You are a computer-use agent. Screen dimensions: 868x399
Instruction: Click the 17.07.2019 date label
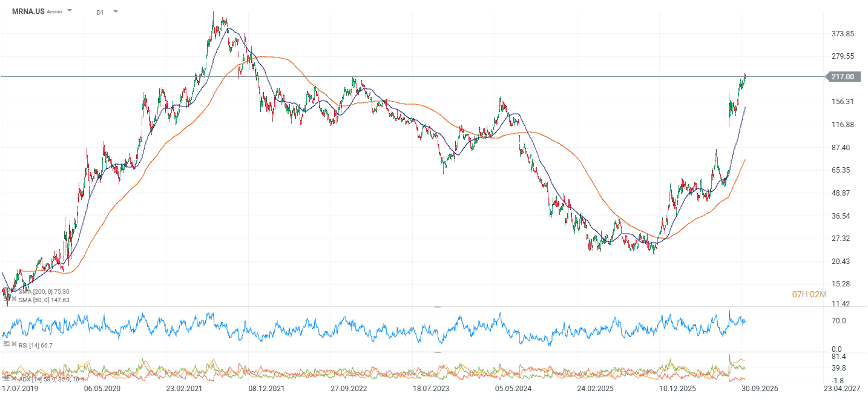coord(20,388)
